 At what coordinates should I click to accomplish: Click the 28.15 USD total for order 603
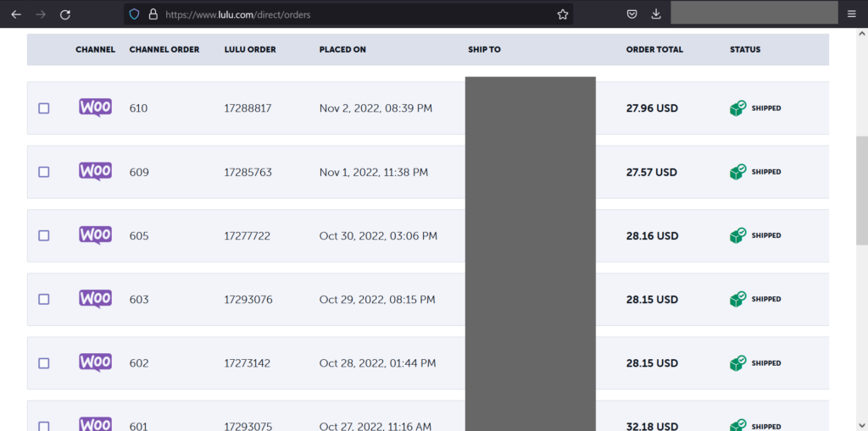pyautogui.click(x=652, y=299)
